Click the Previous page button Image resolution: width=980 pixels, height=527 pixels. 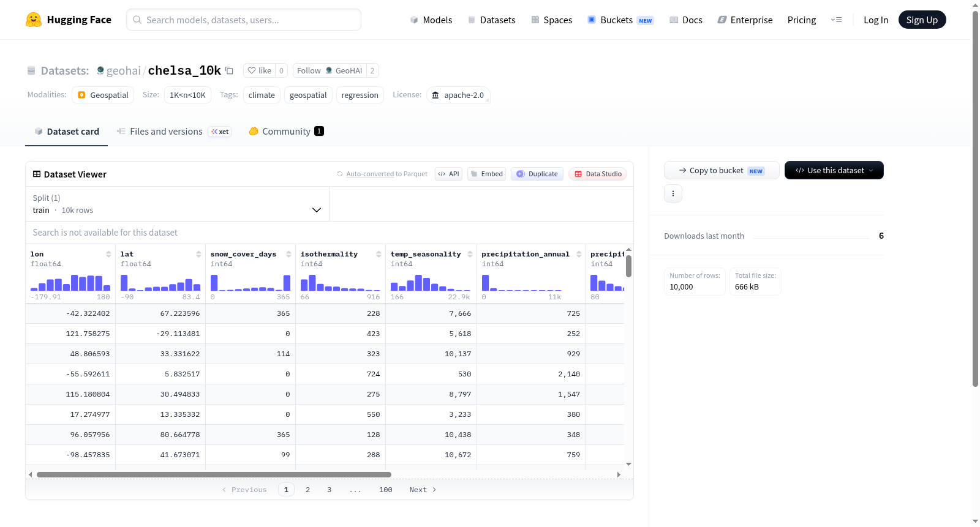pyautogui.click(x=244, y=490)
